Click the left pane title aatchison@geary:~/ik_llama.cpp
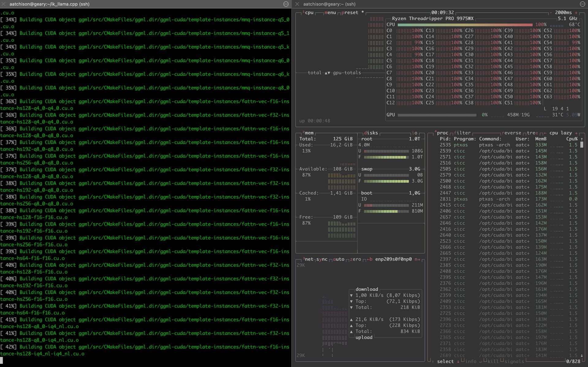The image size is (588, 367). [49, 4]
